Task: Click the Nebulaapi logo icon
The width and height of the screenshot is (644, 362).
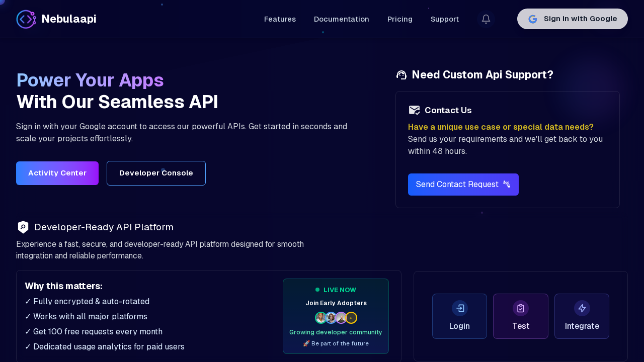Action: (x=26, y=19)
